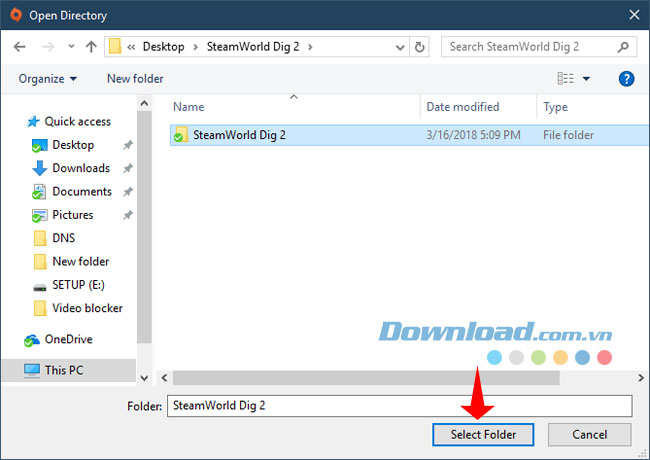The image size is (650, 460).
Task: Open Documents in the sidebar
Action: [82, 191]
